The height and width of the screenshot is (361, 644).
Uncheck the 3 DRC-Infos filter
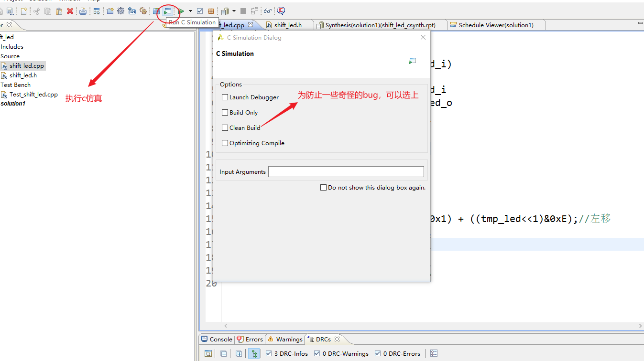pos(269,354)
